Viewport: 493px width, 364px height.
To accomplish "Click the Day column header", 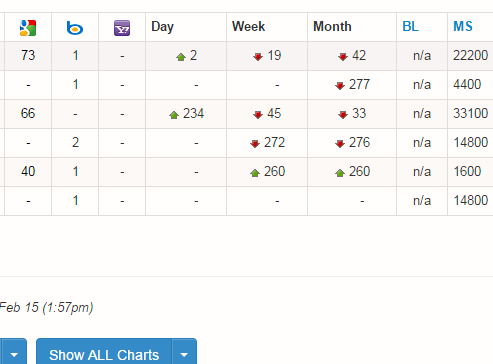I will [162, 27].
